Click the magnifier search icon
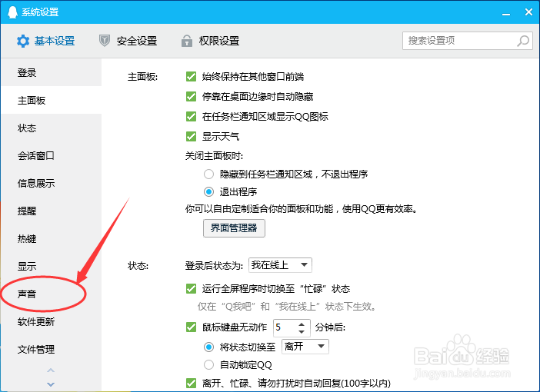This screenshot has height=392, width=540. tap(523, 41)
